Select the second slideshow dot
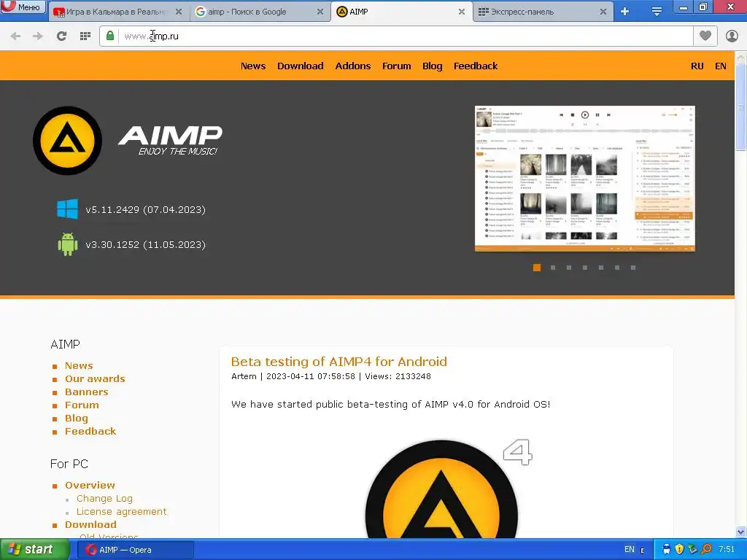Image resolution: width=747 pixels, height=560 pixels. (553, 268)
